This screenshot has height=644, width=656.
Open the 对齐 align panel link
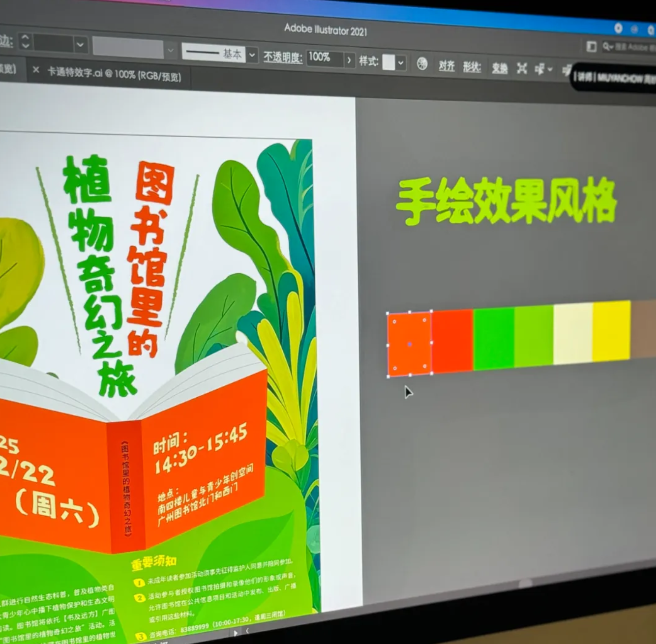[x=446, y=66]
